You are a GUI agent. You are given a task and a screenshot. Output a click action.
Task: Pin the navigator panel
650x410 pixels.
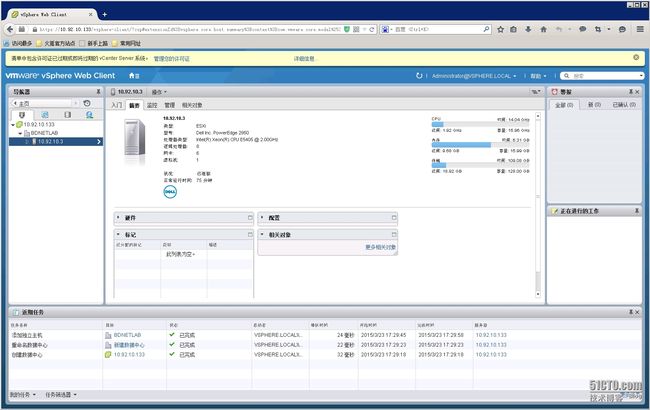98,92
